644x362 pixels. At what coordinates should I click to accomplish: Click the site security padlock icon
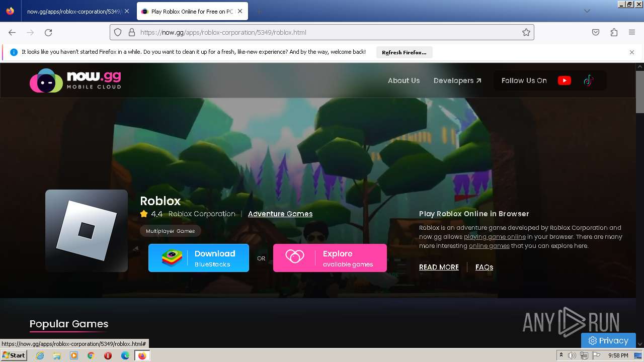click(132, 32)
